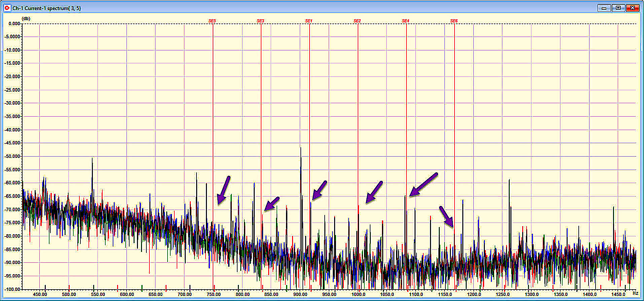Viewport: 644px width, 301px height.
Task: Click the 1350.0 frequency axis label
Action: (561, 294)
